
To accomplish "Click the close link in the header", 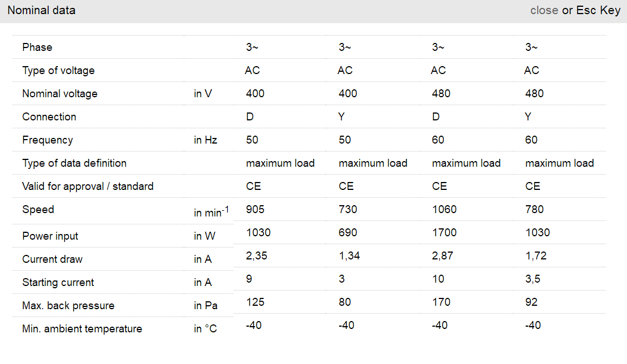I will coord(544,11).
